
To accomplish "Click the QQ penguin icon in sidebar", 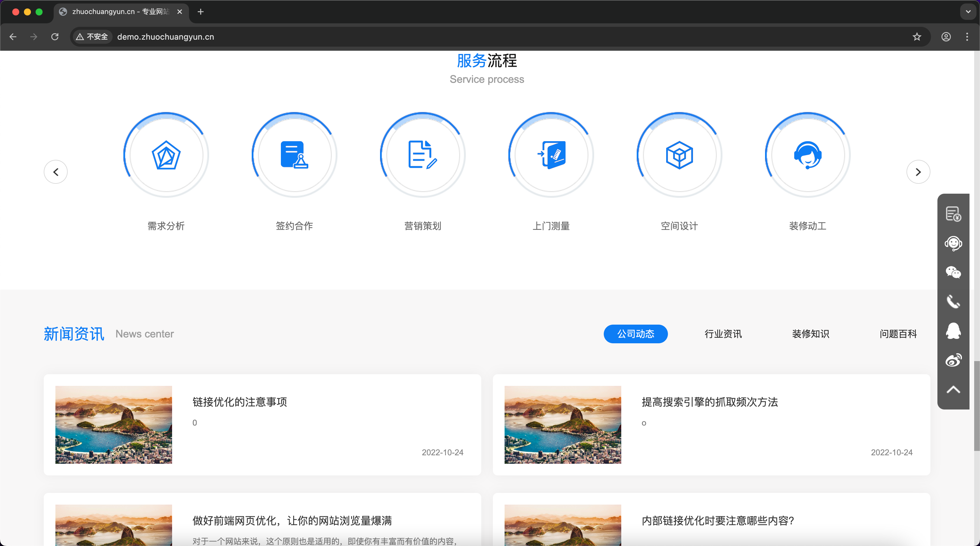I will coord(953,331).
